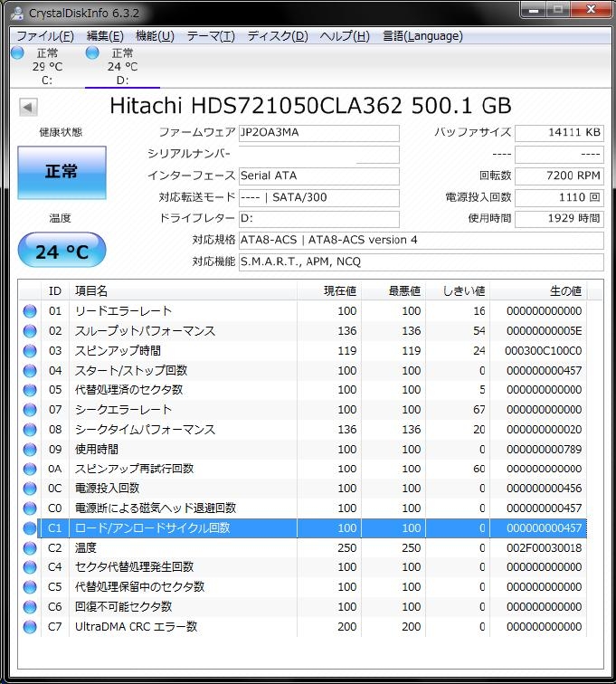This screenshot has height=684, width=616.
Task: Click the ID column header
Action: pyautogui.click(x=55, y=291)
